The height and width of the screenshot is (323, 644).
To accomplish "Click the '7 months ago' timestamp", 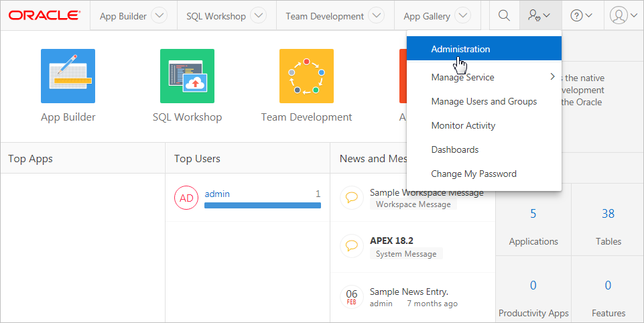I will [x=432, y=304].
